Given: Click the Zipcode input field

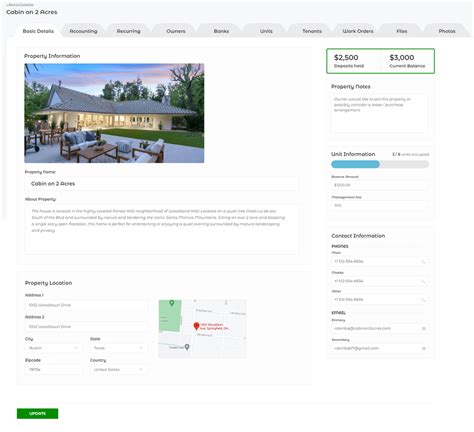Looking at the screenshot, I should click(53, 370).
